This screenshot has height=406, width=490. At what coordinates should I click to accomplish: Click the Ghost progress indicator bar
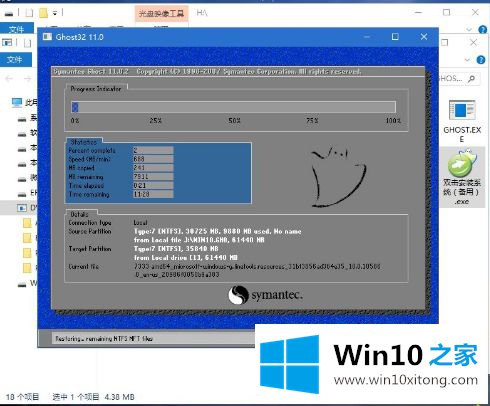(234, 107)
